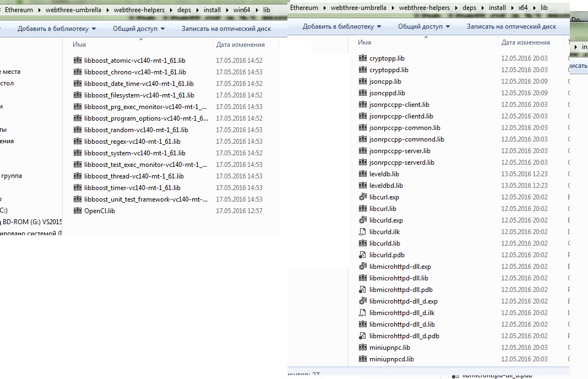Screen dimensions: 588x379
Task: Select leveldbd.lib file name
Action: (386, 186)
